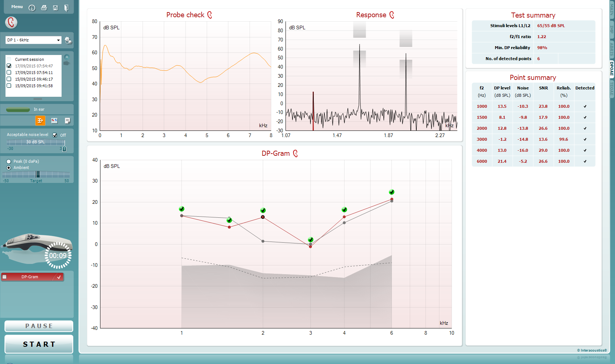Click the Response graph ear icon

392,15
